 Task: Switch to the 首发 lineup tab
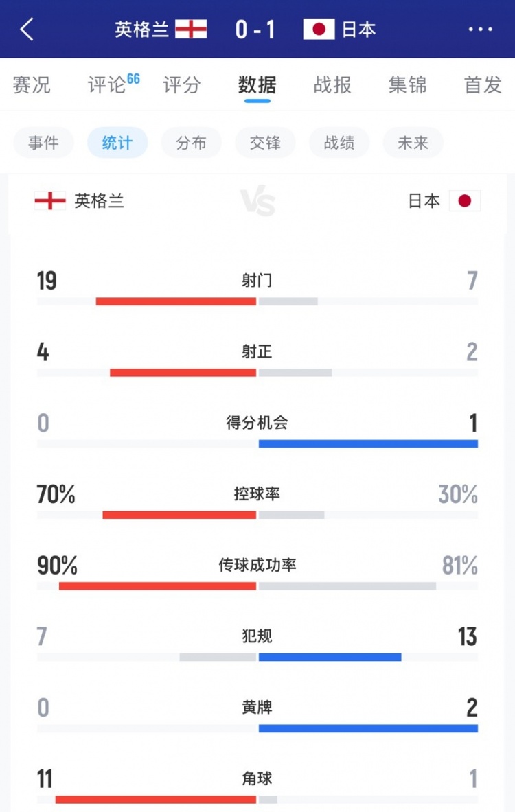click(x=483, y=85)
